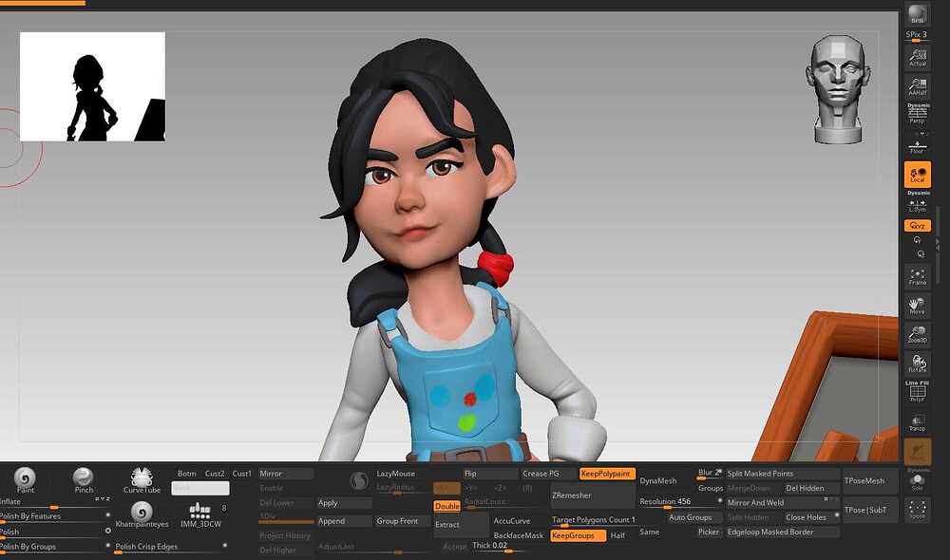Click the Extract button

click(461, 525)
